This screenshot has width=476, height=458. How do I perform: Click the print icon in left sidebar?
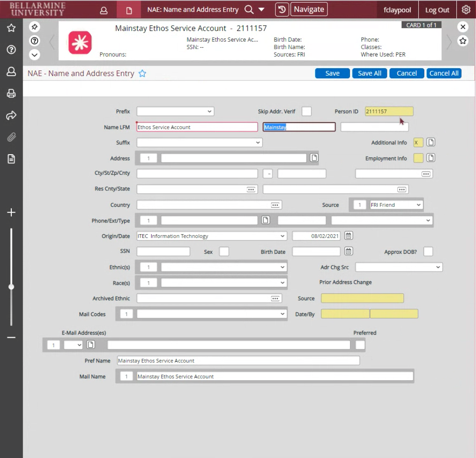[x=11, y=93]
